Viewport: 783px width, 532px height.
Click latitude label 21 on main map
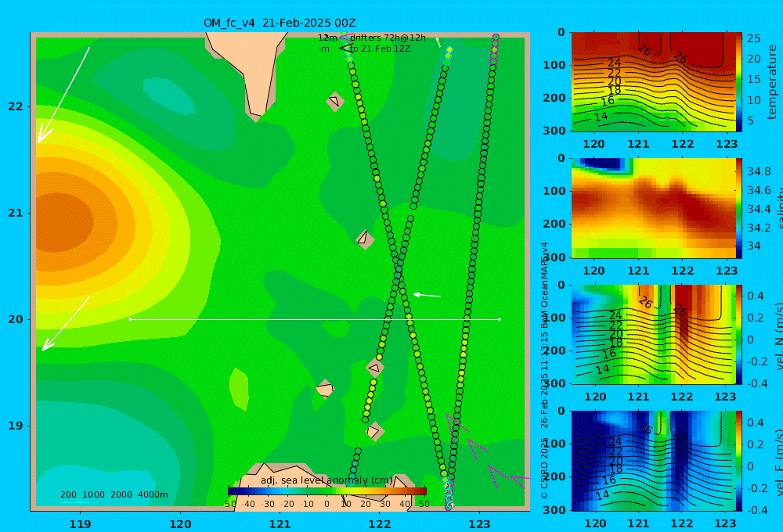tap(16, 213)
